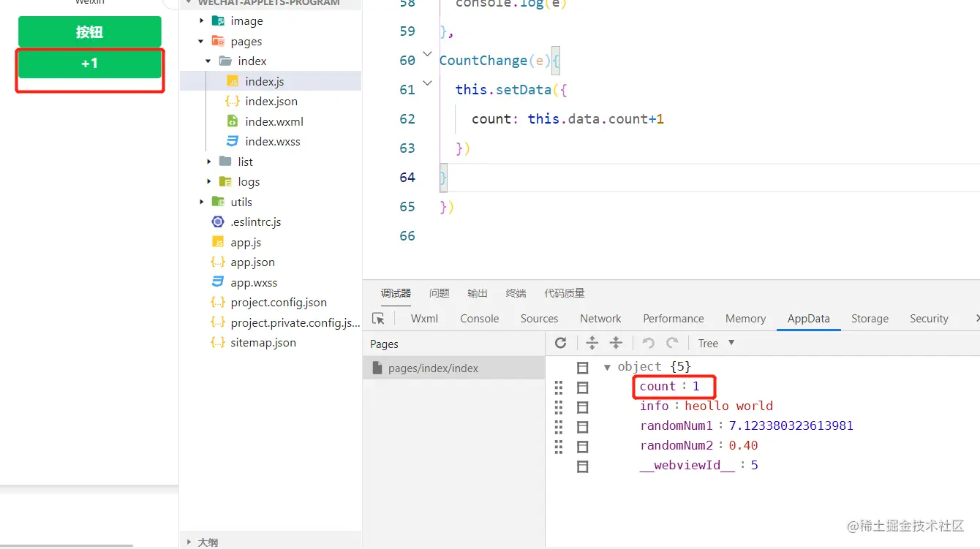980x549 pixels.
Task: Open the Wxml devtools tab
Action: (424, 319)
